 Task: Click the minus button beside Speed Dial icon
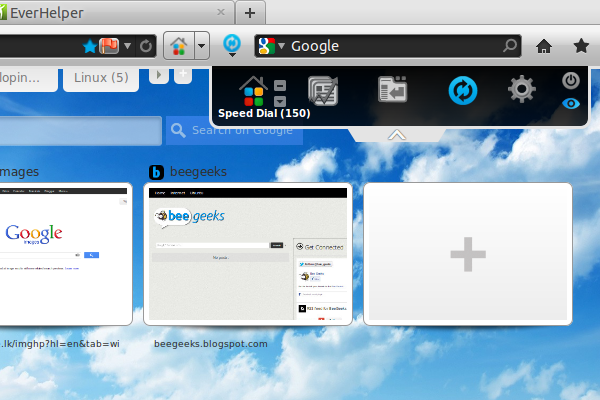click(280, 85)
